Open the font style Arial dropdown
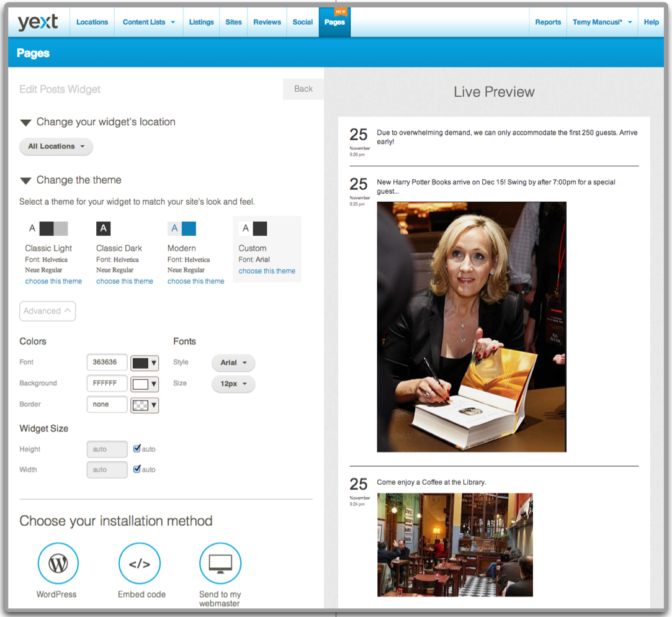This screenshot has height=617, width=672. [x=233, y=363]
